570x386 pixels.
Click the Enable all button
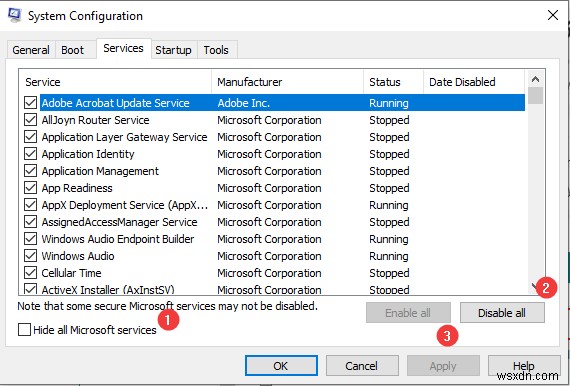[408, 313]
